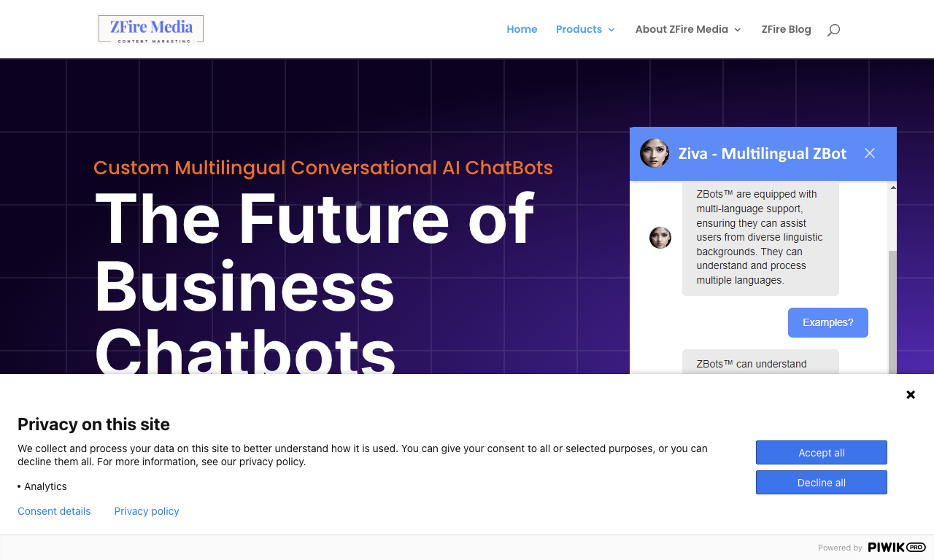
Task: Click the chat scrollbar up arrow
Action: 893,188
